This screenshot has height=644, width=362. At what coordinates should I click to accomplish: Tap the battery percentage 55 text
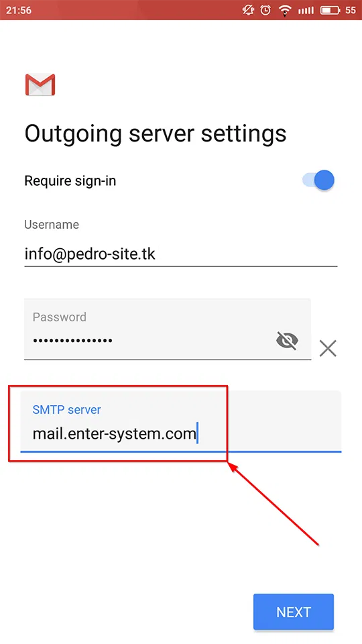point(351,10)
